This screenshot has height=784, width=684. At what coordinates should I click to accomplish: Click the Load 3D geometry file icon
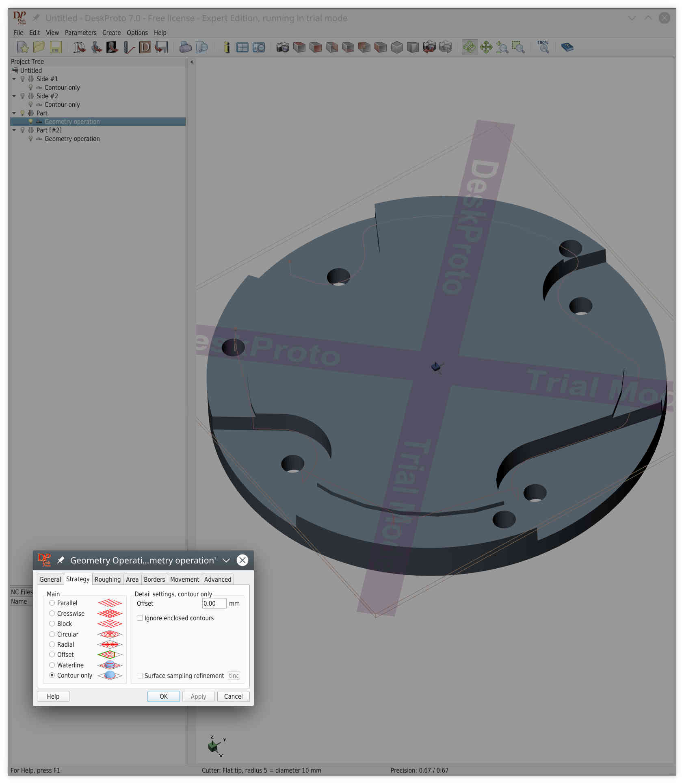coord(96,47)
